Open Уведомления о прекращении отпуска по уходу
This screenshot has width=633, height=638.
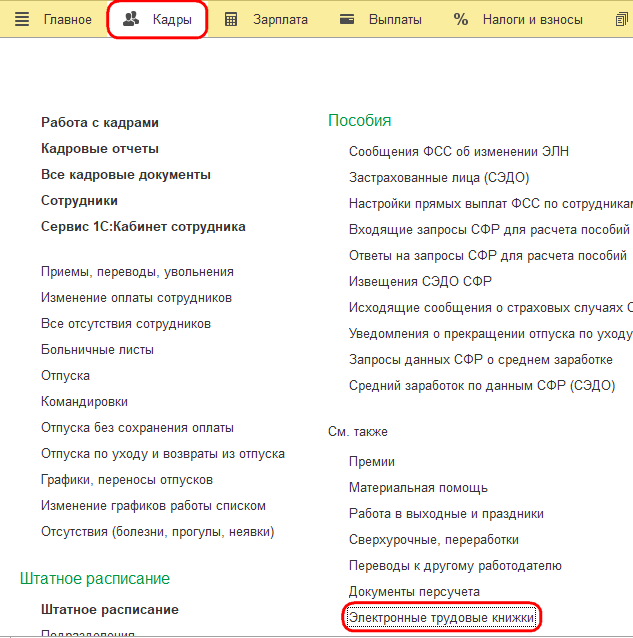[x=491, y=334]
